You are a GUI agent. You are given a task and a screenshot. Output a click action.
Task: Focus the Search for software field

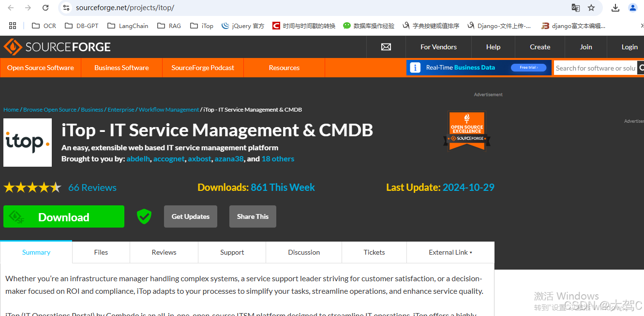595,68
